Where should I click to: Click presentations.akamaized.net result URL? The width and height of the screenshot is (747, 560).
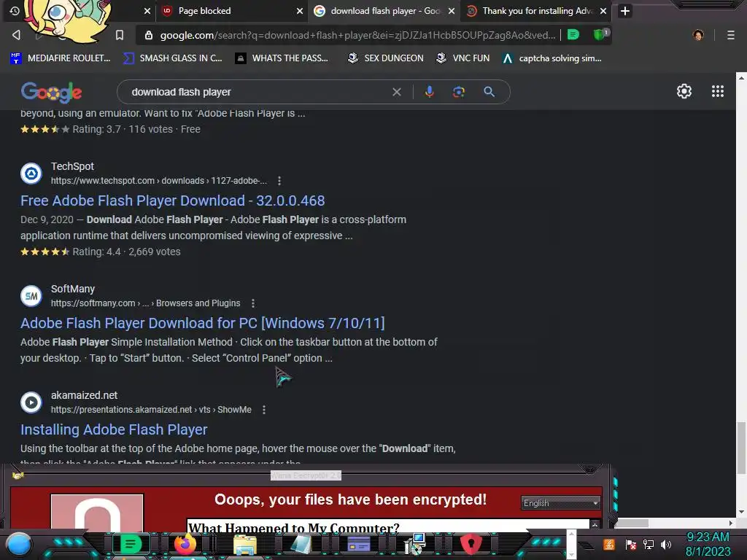(151, 410)
